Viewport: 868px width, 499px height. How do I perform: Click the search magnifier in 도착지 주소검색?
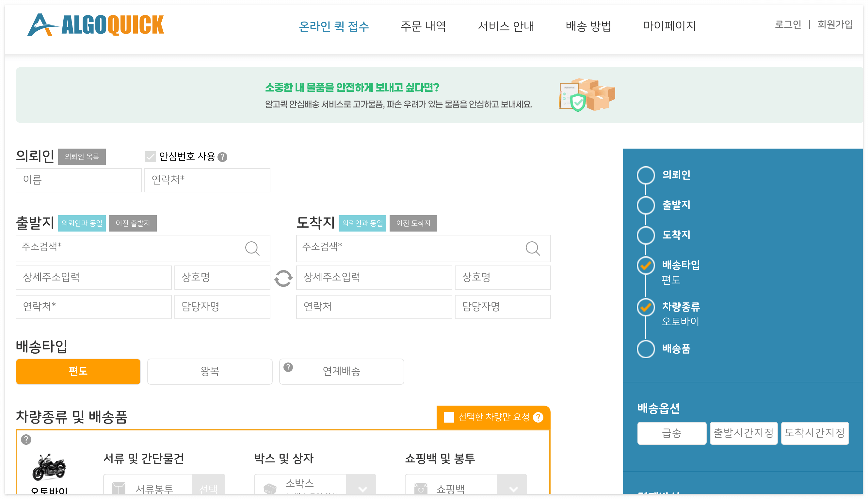pos(533,248)
